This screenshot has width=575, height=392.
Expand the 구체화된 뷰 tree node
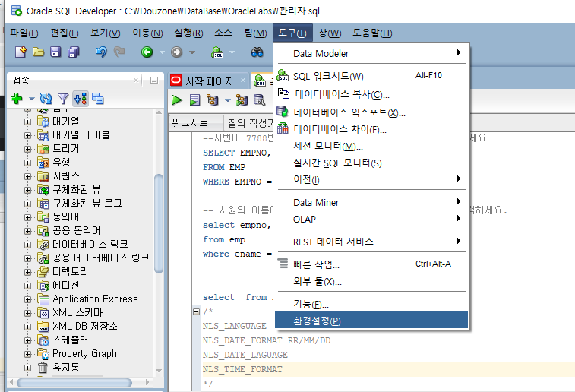tap(28, 190)
